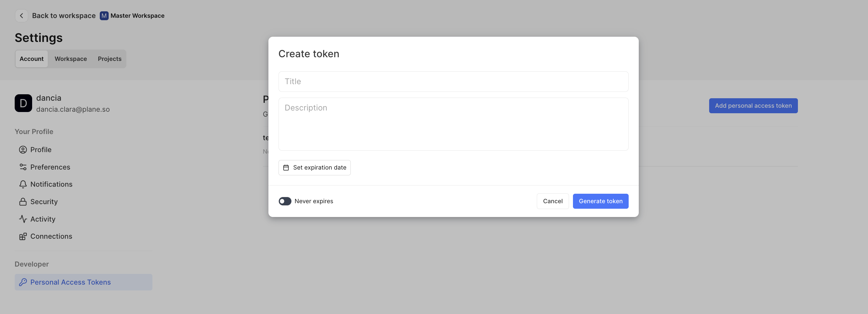Click the calendar icon on Set expiration date
This screenshot has width=868, height=314.
286,167
